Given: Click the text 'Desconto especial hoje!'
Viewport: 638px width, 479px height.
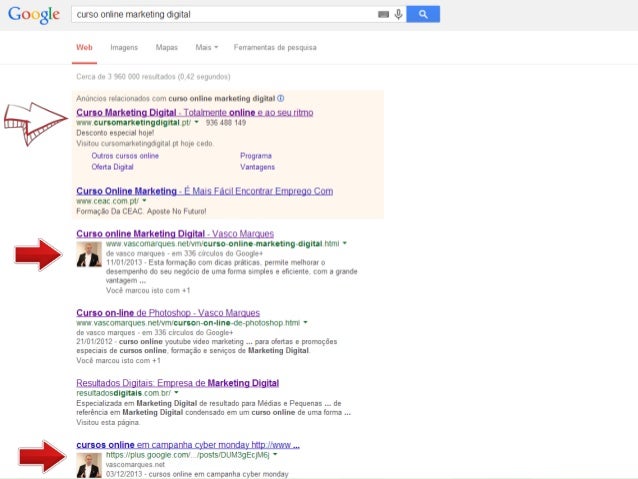Looking at the screenshot, I should [x=115, y=133].
